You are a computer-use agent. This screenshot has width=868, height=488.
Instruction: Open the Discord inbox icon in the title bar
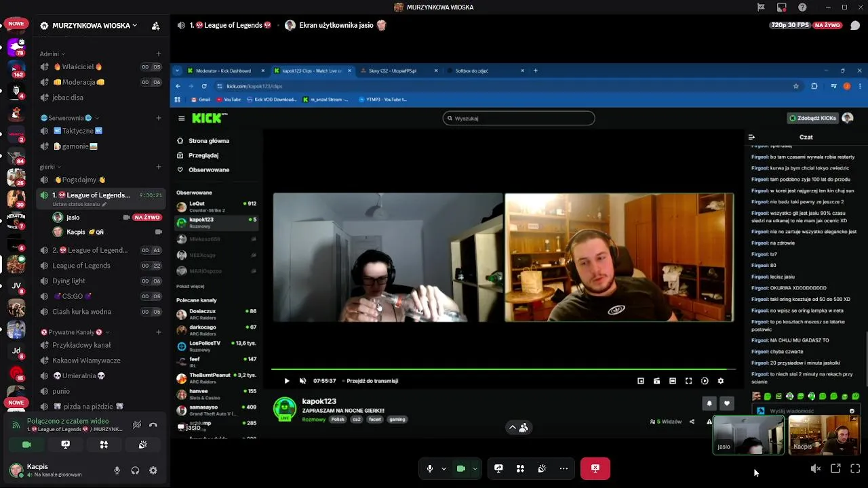click(x=782, y=7)
